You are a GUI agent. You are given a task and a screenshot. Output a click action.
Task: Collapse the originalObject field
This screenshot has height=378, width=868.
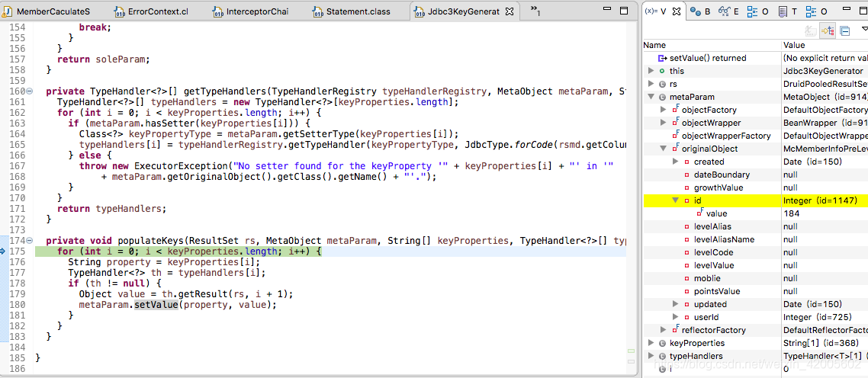pyautogui.click(x=664, y=149)
